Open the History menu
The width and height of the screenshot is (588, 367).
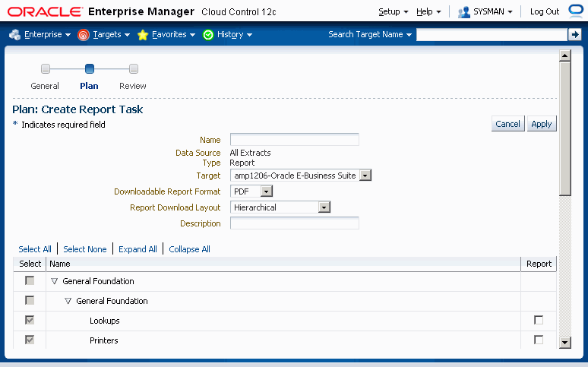click(x=235, y=34)
